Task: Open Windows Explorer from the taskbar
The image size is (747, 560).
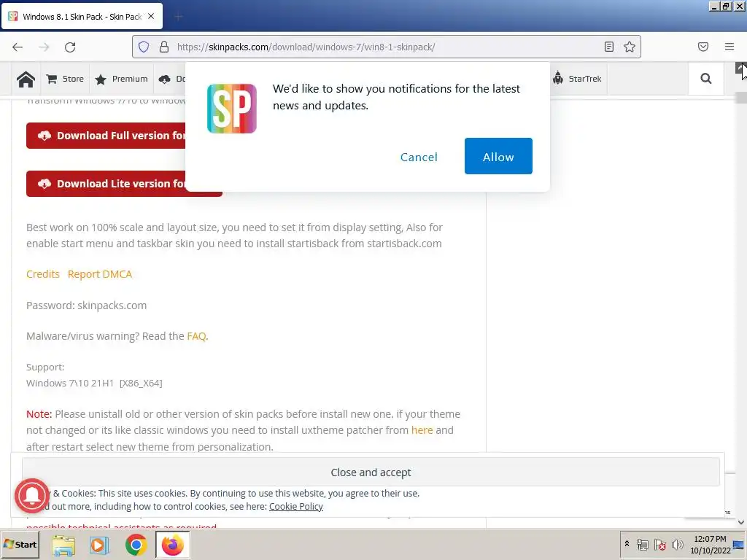Action: (63, 544)
